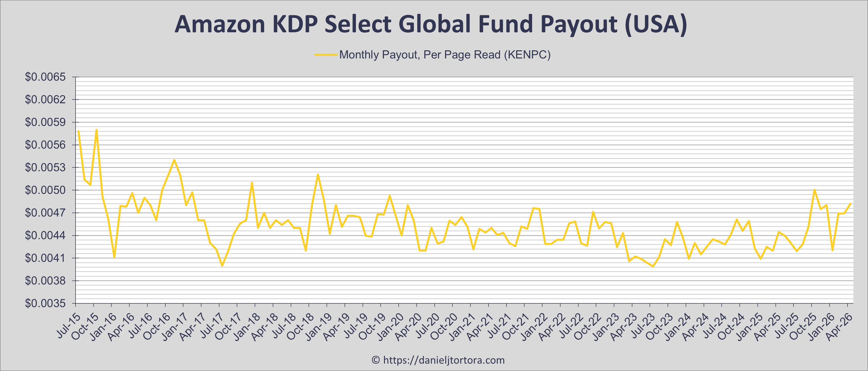This screenshot has width=868, height=371.
Task: Click the x-axis label Oct-24
Action: coord(732,327)
